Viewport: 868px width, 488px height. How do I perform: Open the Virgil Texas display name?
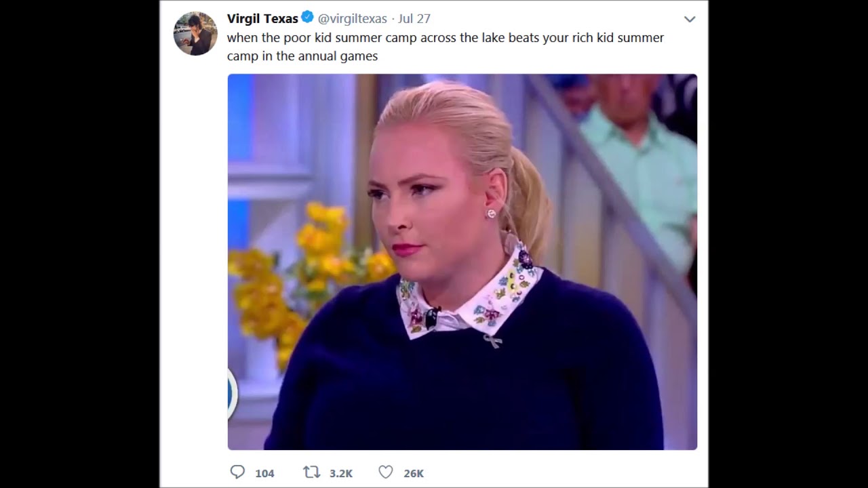pyautogui.click(x=262, y=18)
